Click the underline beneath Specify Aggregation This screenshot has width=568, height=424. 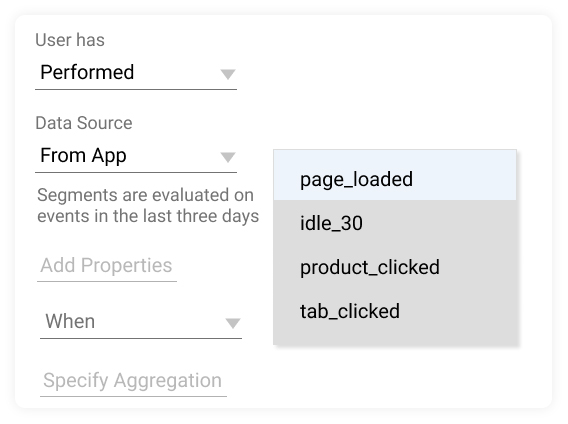[133, 396]
